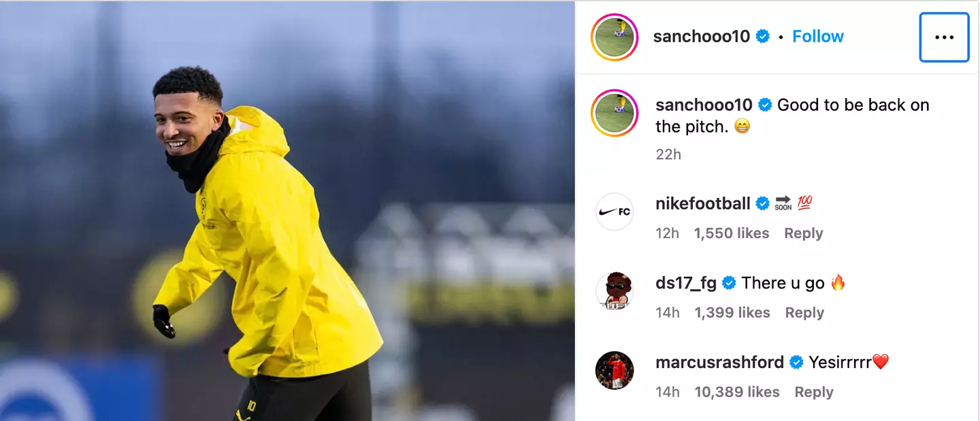The height and width of the screenshot is (421, 980).
Task: Click the caption's sanchooo10 profile picture
Action: pos(615,113)
